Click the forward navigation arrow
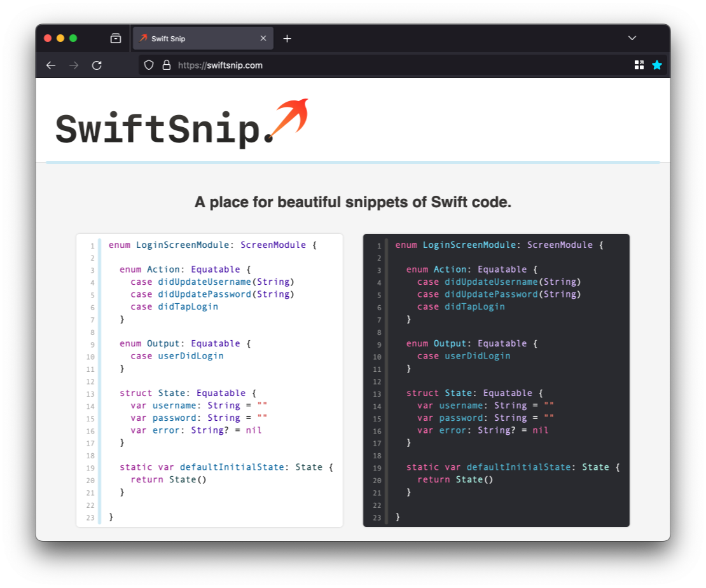Image resolution: width=706 pixels, height=588 pixels. point(74,65)
